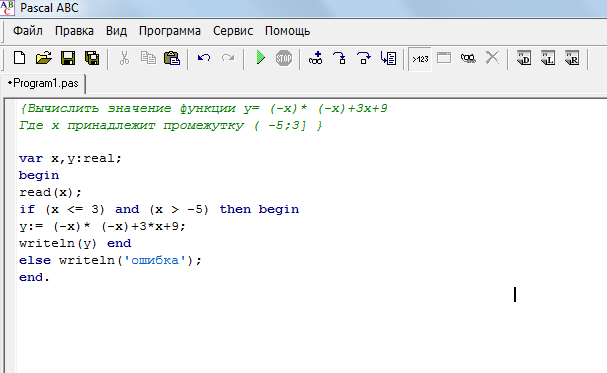
Task: Copy selection with Copy icon
Action: pos(148,58)
